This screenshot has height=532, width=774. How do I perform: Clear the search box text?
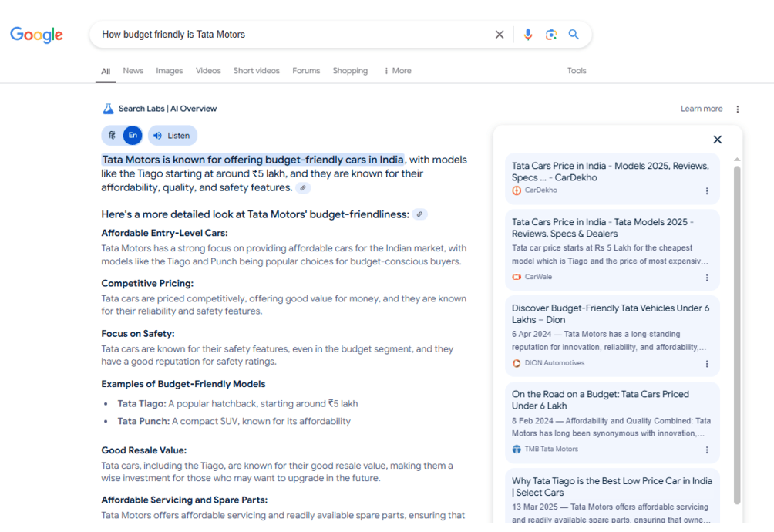(x=500, y=35)
